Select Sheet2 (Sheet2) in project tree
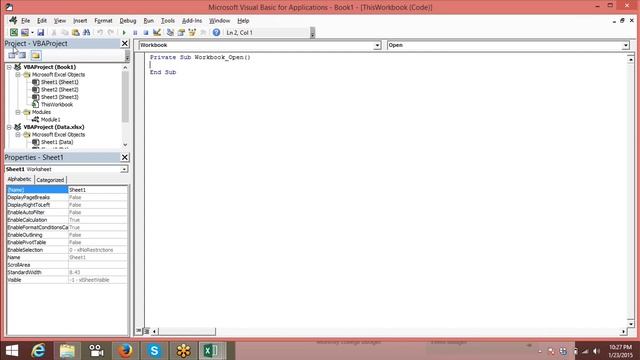Viewport: 640px width, 360px height. click(x=60, y=89)
